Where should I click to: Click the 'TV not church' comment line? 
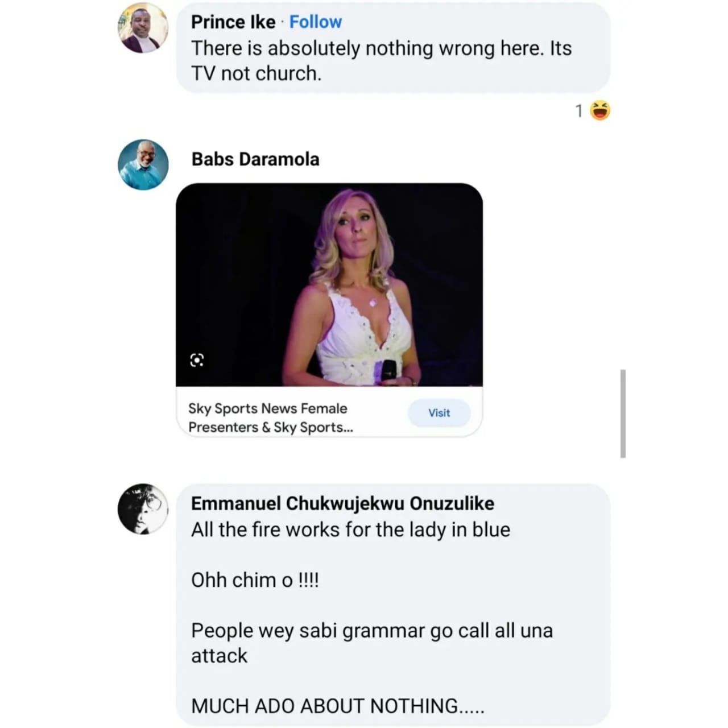coord(256,73)
